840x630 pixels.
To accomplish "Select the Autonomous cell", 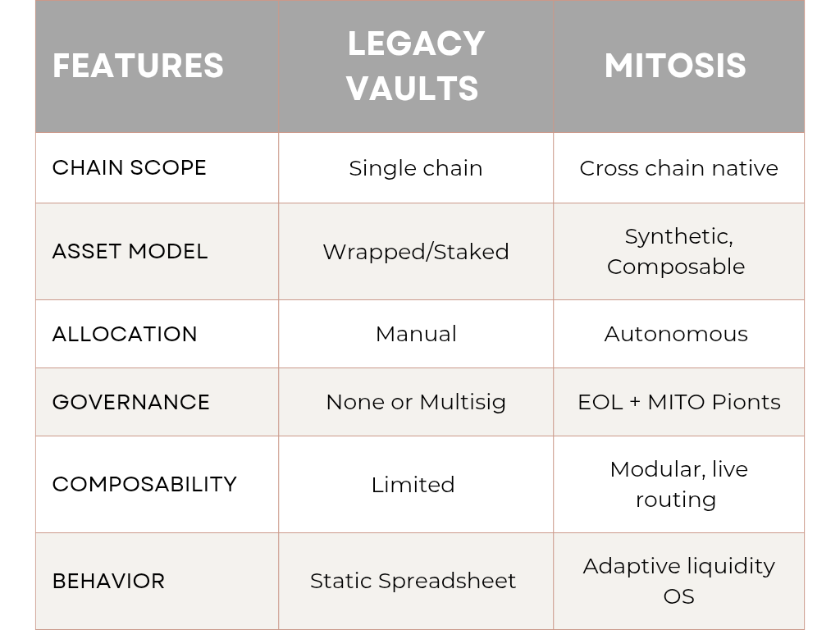I will click(x=678, y=334).
